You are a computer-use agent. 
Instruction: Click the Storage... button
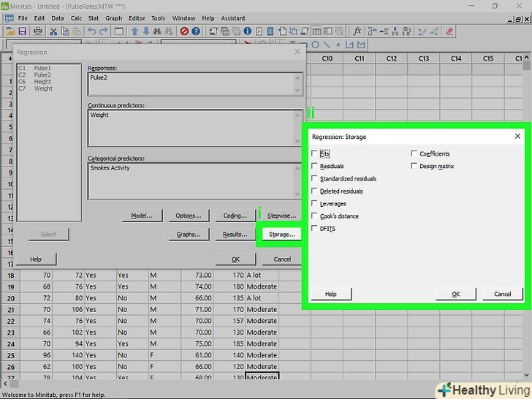click(281, 235)
